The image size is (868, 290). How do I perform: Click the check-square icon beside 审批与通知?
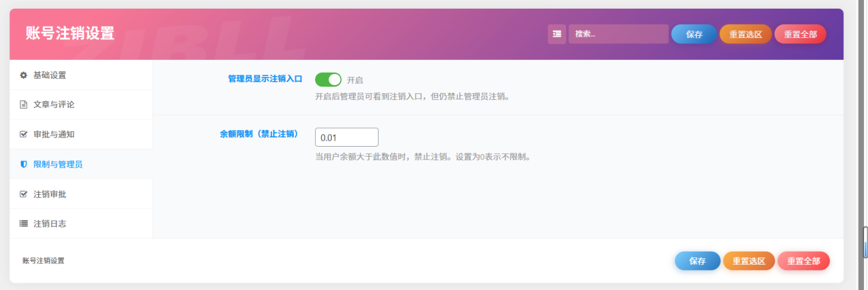tap(23, 135)
